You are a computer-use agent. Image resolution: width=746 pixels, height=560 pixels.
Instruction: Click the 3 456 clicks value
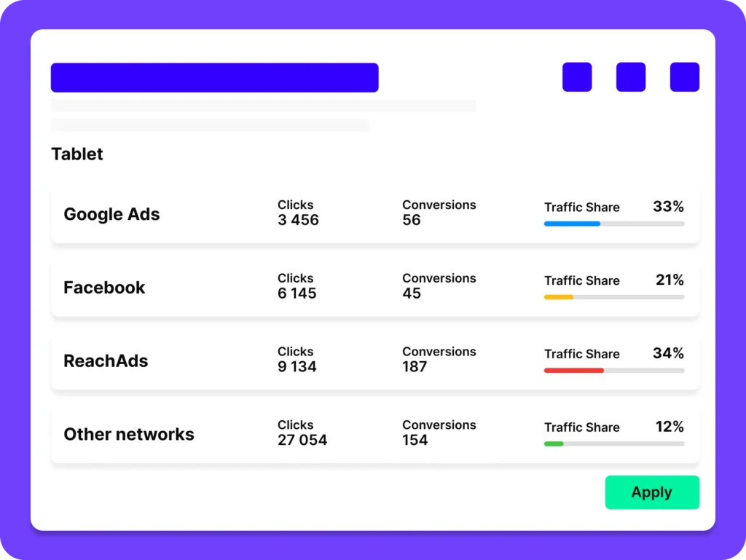pos(298,220)
